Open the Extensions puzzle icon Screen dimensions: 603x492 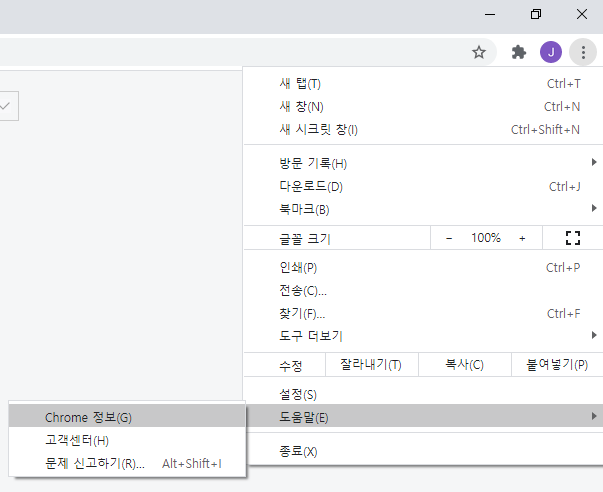(x=519, y=52)
